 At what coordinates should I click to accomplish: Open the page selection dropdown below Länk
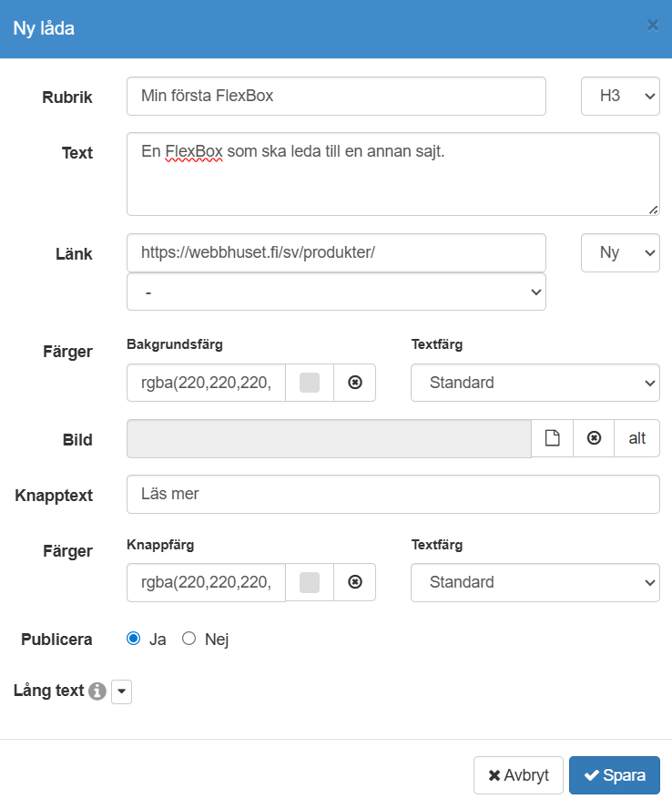[336, 292]
